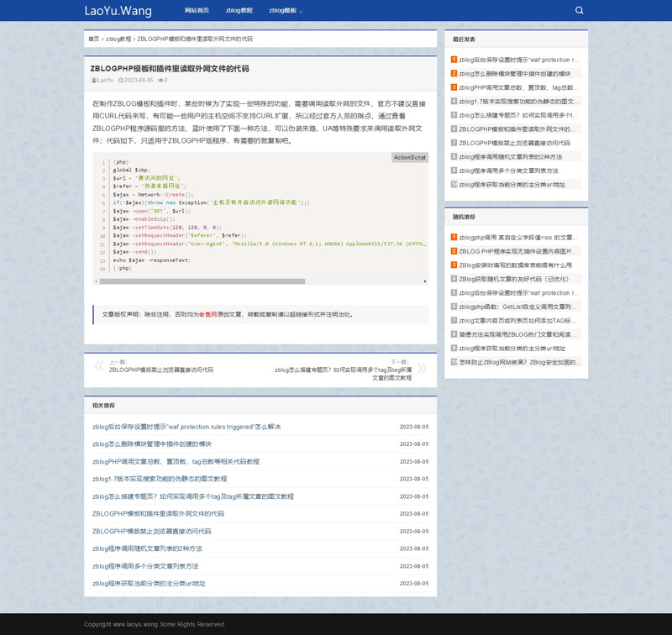The height and width of the screenshot is (635, 672).
Task: Open related post zblog1.7版本实现搜索功能的伪静态
Action: [x=160, y=479]
